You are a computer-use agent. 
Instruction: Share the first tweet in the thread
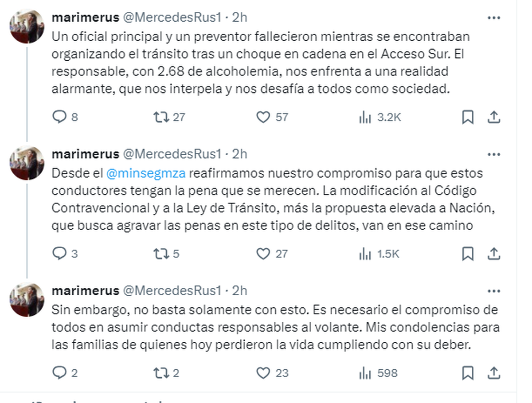(x=494, y=117)
